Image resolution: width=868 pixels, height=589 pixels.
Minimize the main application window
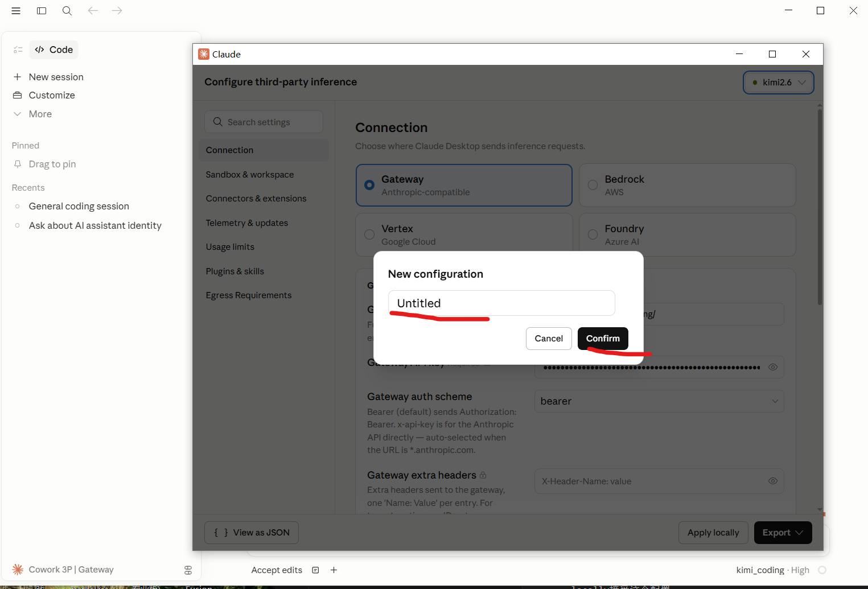788,10
